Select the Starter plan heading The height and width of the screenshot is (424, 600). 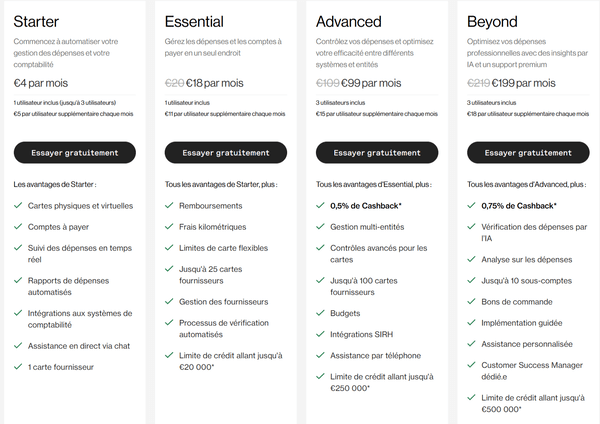[36, 21]
